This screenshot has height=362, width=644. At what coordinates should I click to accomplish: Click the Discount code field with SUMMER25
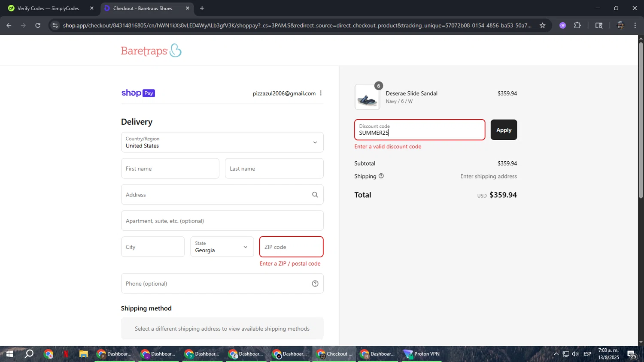tap(419, 130)
